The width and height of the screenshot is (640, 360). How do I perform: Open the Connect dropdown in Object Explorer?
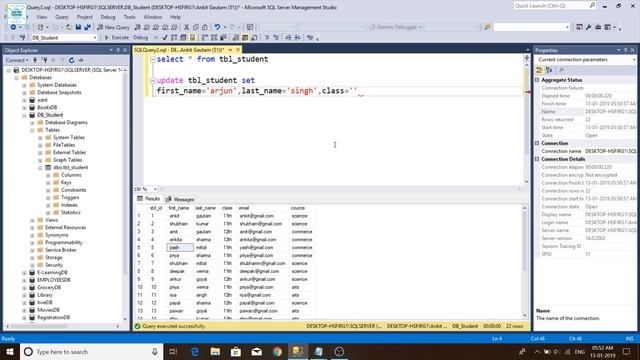17,60
